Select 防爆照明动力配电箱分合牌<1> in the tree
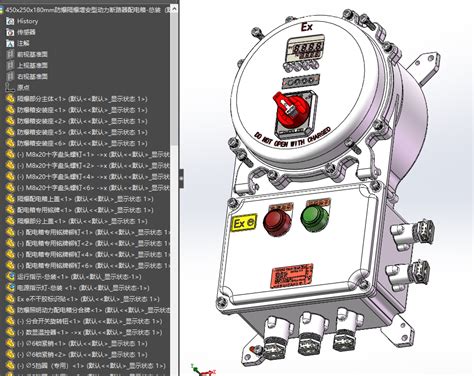The image size is (474, 376). pos(93,310)
